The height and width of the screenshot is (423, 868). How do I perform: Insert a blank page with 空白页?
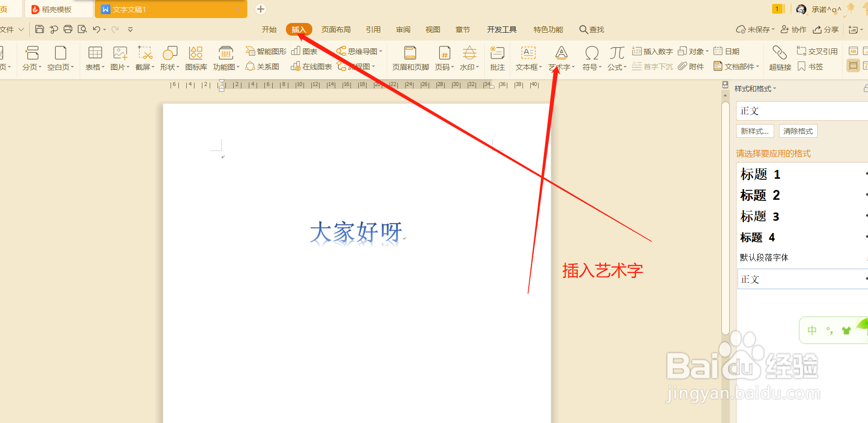[x=61, y=58]
